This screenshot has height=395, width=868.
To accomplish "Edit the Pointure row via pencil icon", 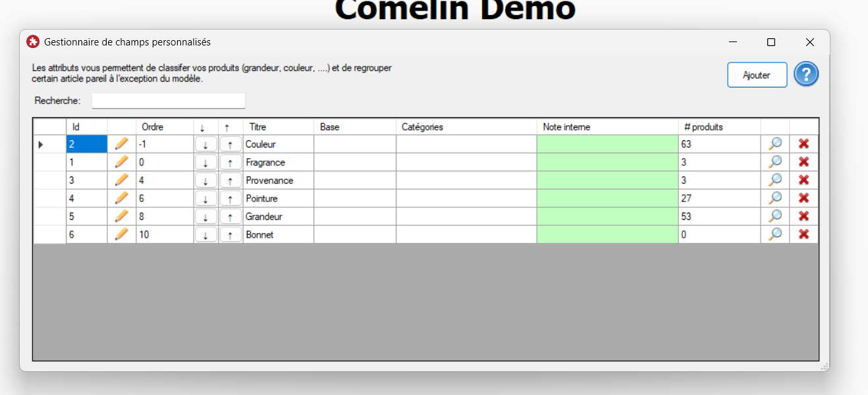I will 121,198.
